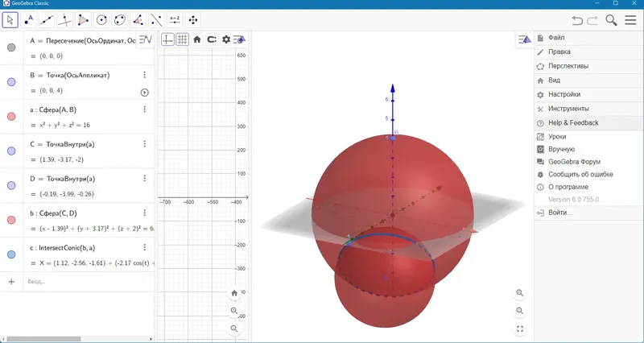Click Войти… to sign in

point(589,213)
